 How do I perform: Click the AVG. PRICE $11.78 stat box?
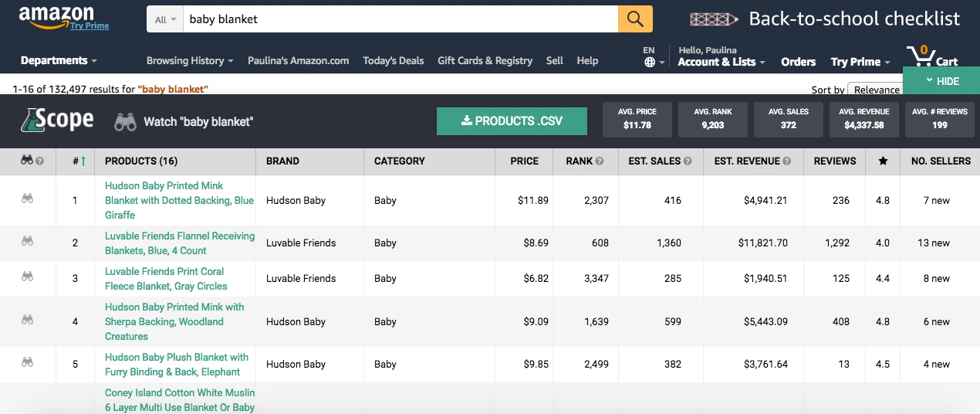[636, 119]
